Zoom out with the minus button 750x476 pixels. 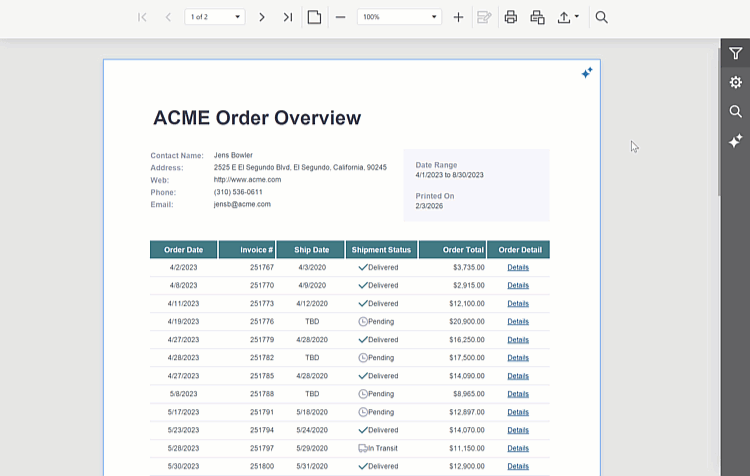341,17
